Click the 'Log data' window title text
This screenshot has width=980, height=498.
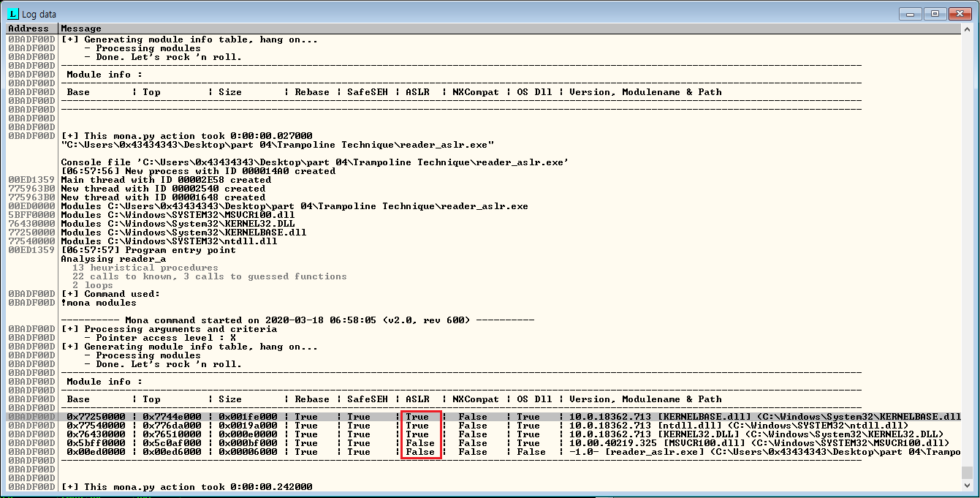(x=39, y=14)
